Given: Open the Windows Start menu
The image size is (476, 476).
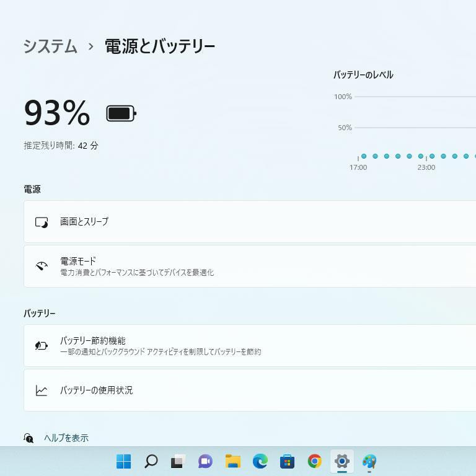Looking at the screenshot, I should [x=123, y=461].
